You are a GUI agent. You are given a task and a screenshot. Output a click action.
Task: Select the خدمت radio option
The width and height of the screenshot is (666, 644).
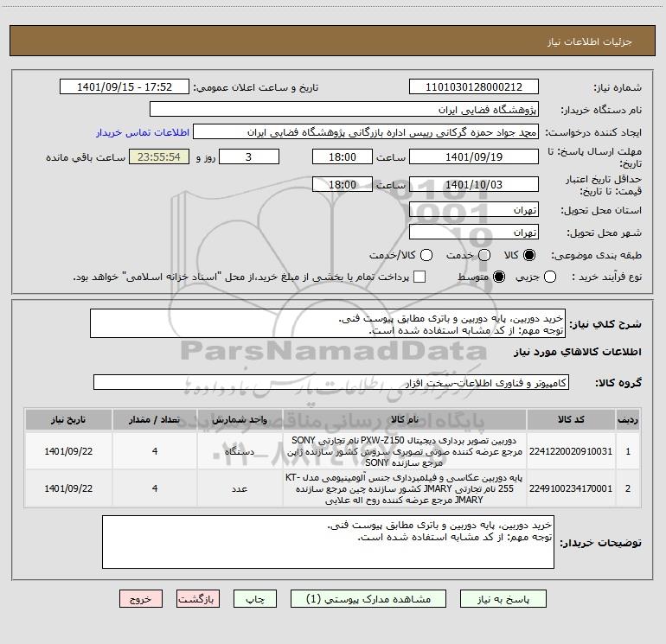[x=484, y=255]
